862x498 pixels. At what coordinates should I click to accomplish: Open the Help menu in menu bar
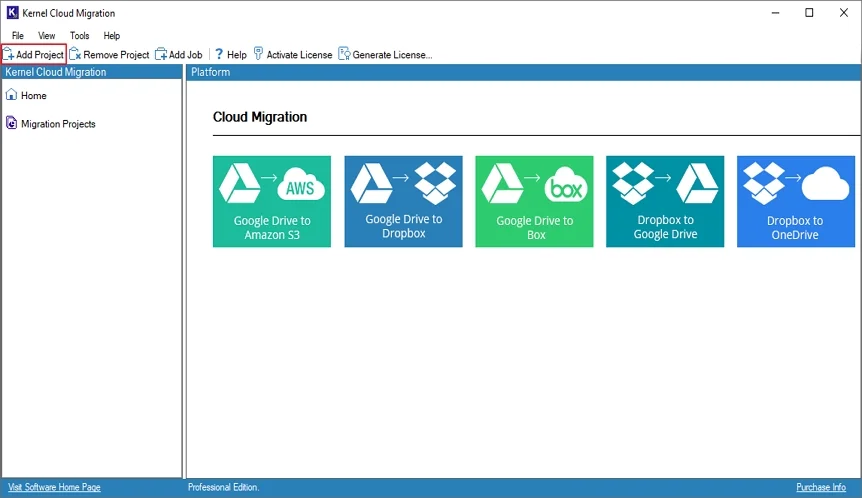pyautogui.click(x=112, y=36)
